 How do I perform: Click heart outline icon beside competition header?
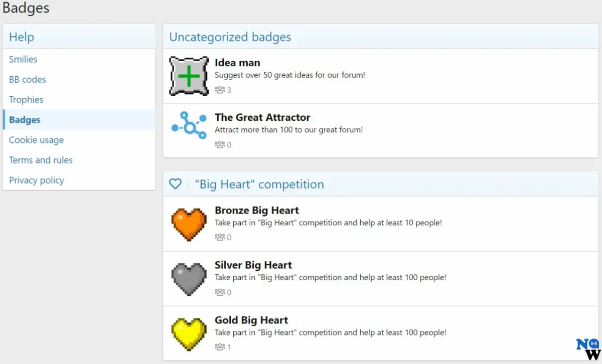click(x=175, y=184)
